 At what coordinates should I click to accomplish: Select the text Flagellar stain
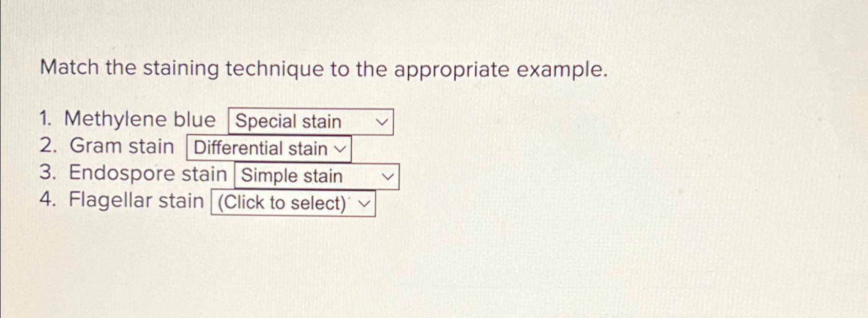(x=136, y=201)
